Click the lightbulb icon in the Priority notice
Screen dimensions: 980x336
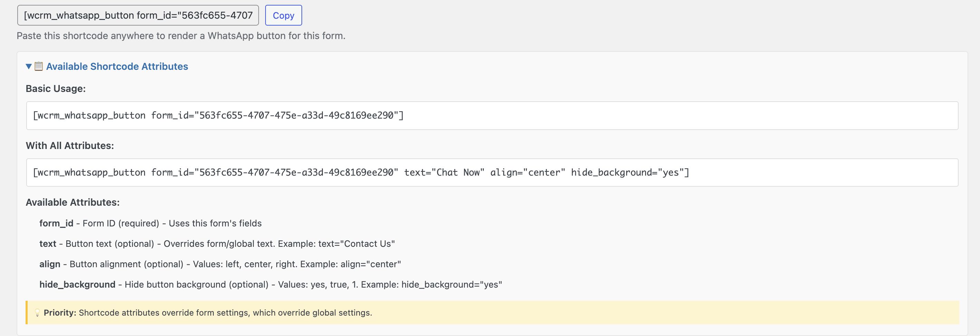(37, 313)
